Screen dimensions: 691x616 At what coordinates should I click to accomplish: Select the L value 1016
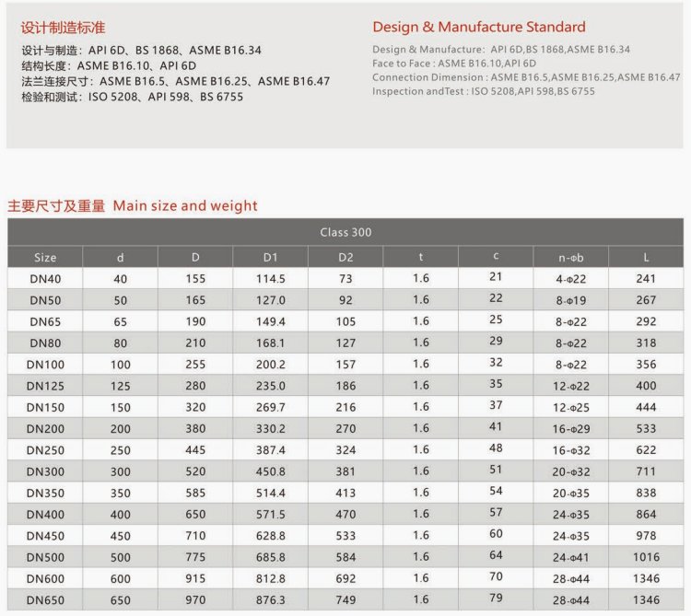646,557
